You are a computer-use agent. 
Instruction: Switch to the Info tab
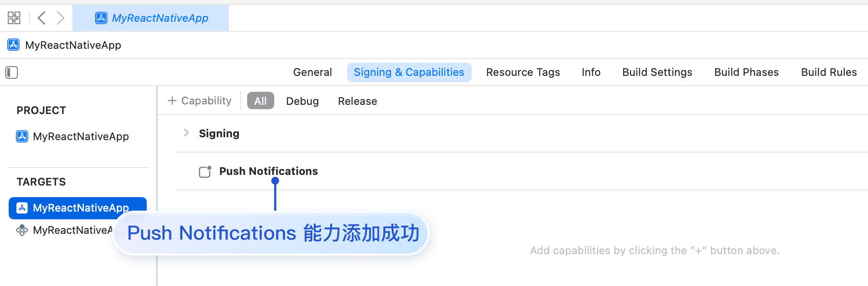pos(591,72)
